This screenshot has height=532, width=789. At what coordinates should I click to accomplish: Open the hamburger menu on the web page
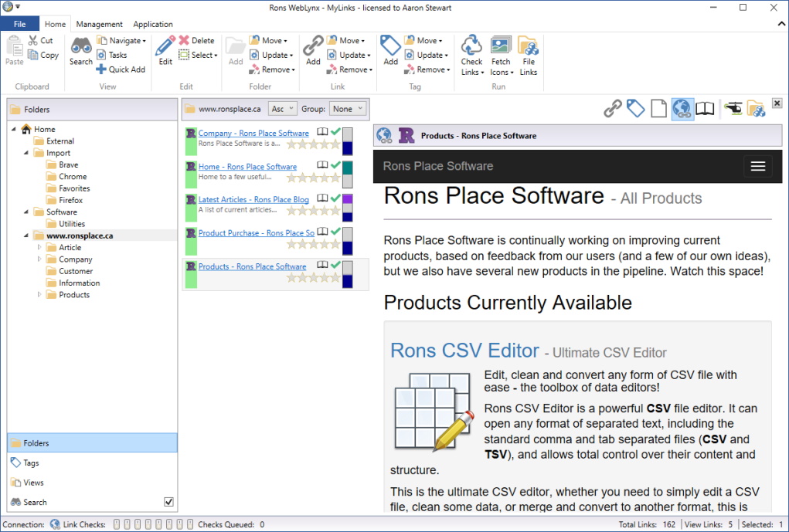click(758, 166)
